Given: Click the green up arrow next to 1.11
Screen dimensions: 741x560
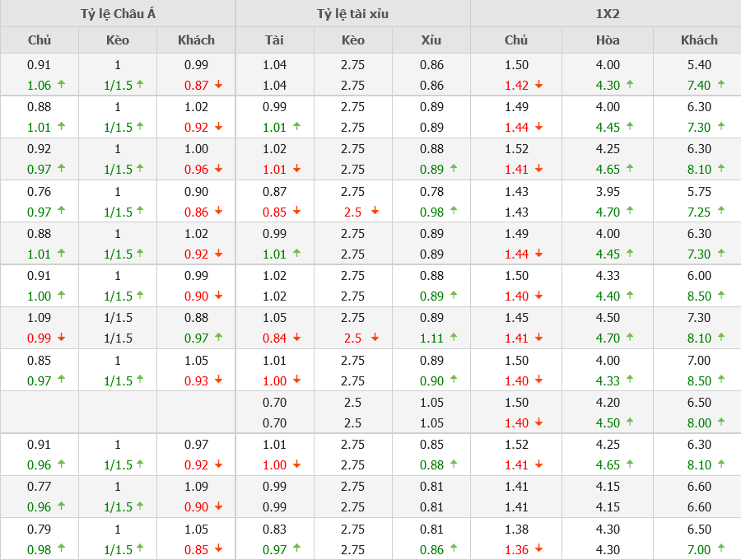Looking at the screenshot, I should tap(454, 338).
